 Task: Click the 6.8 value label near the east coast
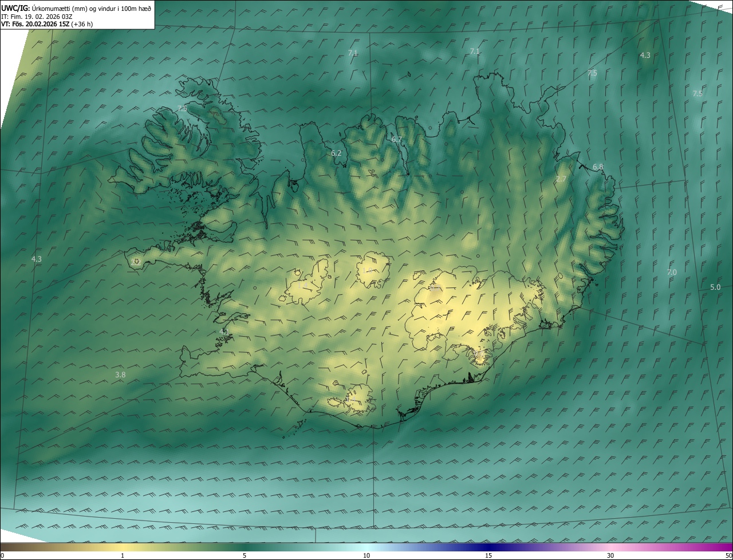click(598, 167)
